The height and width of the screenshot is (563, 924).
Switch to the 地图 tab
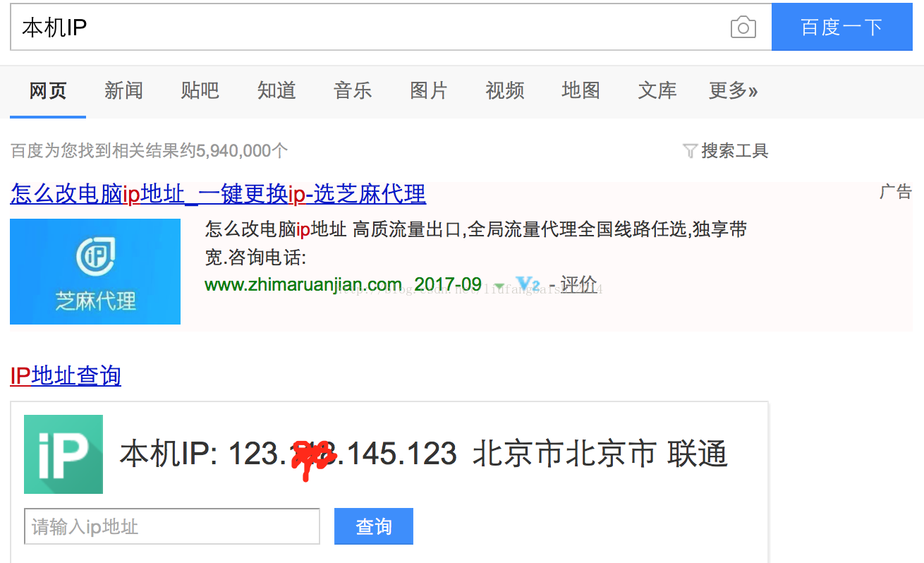[x=581, y=90]
